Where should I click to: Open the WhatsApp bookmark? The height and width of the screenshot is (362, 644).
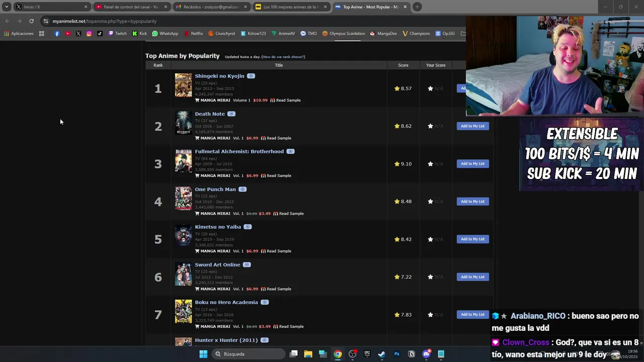pos(165,34)
